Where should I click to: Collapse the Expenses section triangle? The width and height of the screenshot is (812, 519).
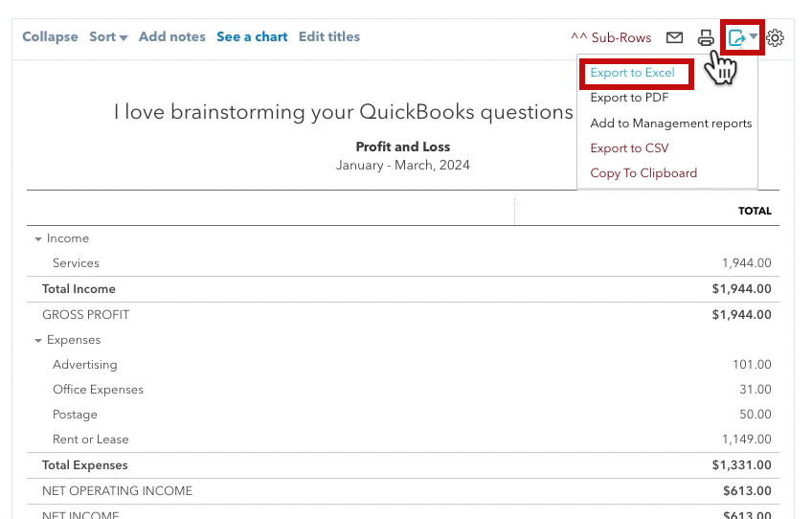37,340
